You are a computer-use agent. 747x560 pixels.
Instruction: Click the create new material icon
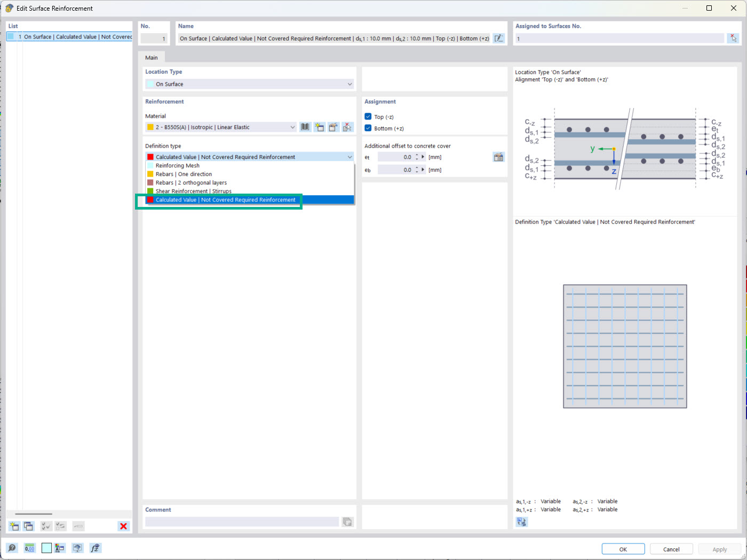click(x=319, y=127)
